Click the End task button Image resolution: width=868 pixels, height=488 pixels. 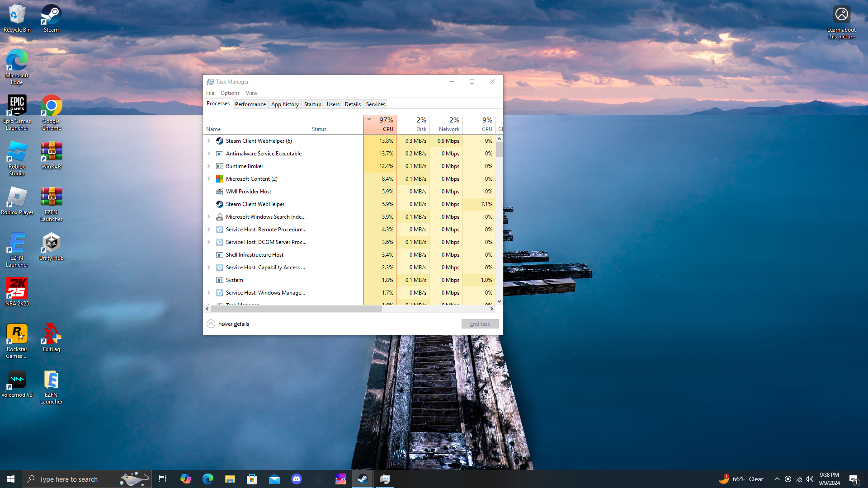click(x=480, y=324)
